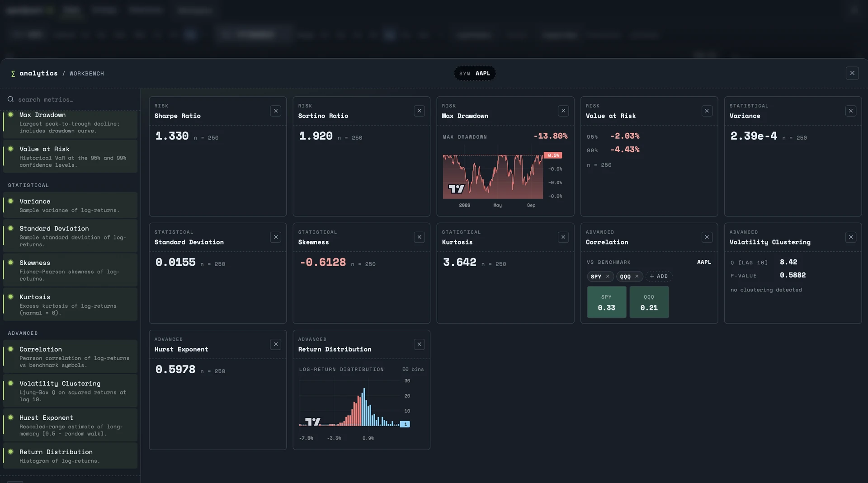
Task: Click the search magnifier icon
Action: tap(10, 99)
